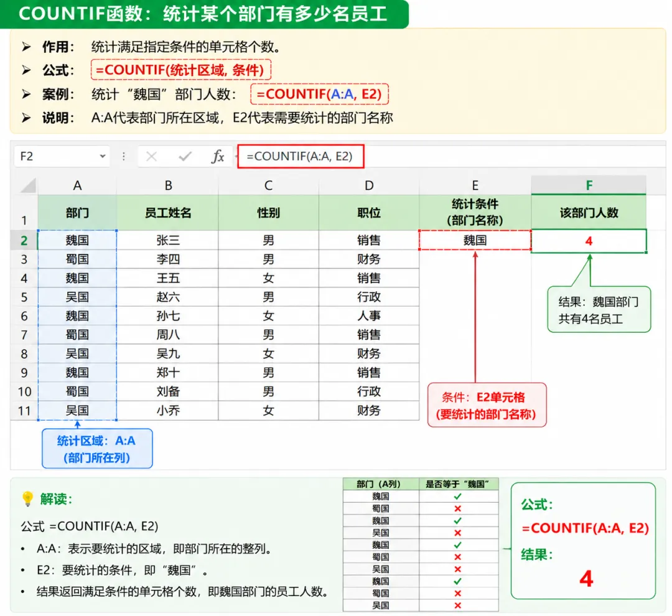The width and height of the screenshot is (672, 616).
Task: Click cell 李四
Action: coord(168,259)
